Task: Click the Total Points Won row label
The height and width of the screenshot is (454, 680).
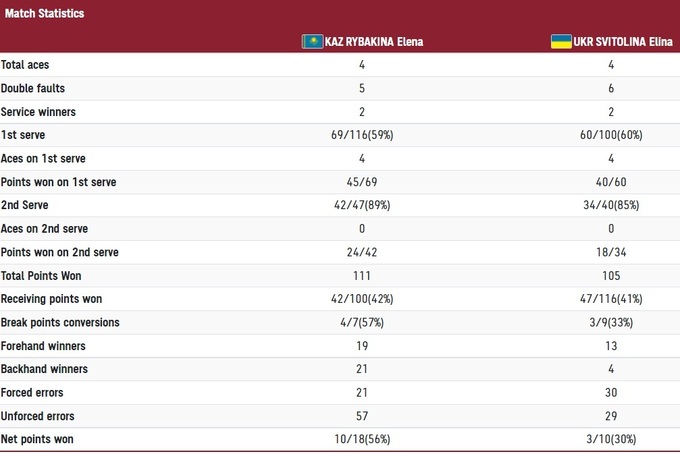Action: click(44, 275)
